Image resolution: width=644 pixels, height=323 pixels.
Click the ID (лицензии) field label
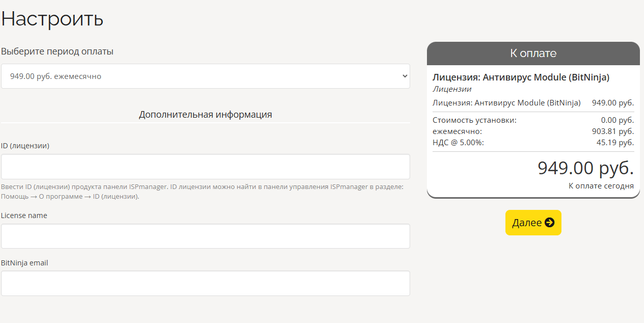point(25,146)
